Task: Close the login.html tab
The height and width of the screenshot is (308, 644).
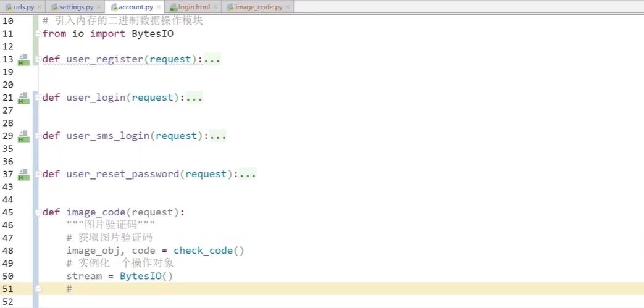Action: coord(215,7)
